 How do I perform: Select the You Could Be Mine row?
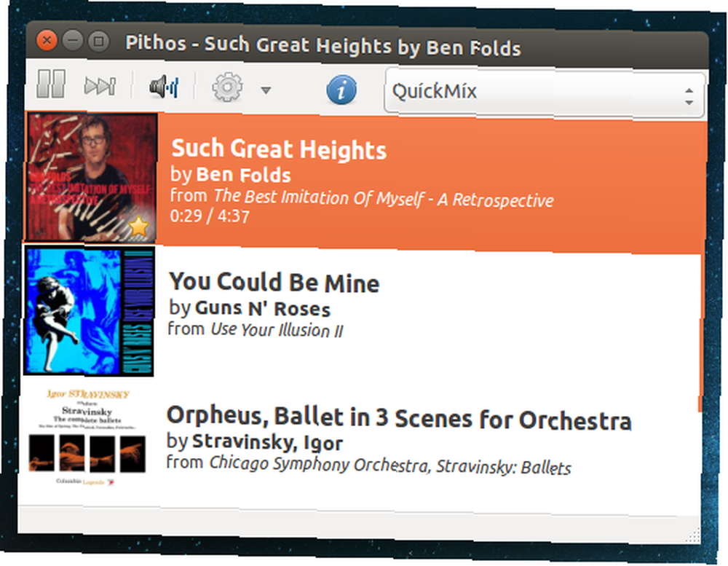point(362,313)
